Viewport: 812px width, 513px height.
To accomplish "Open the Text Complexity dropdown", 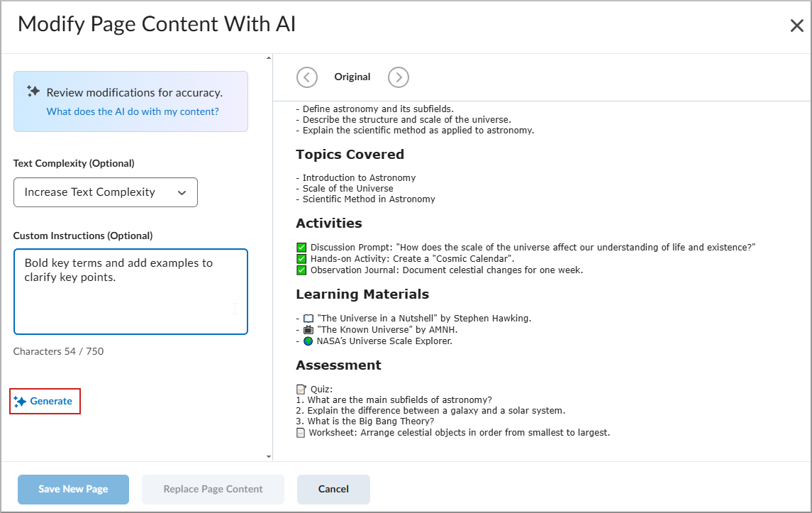I will click(105, 192).
